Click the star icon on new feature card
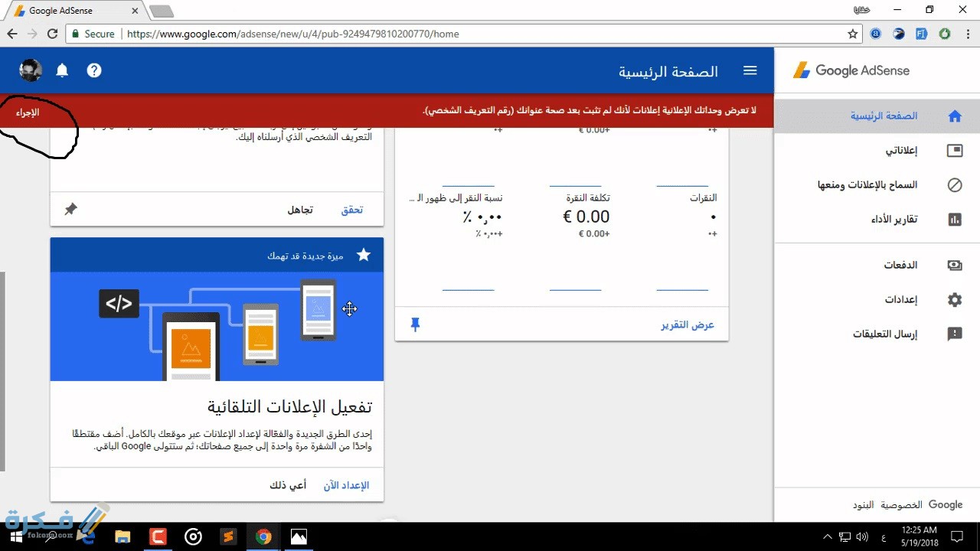 (364, 255)
